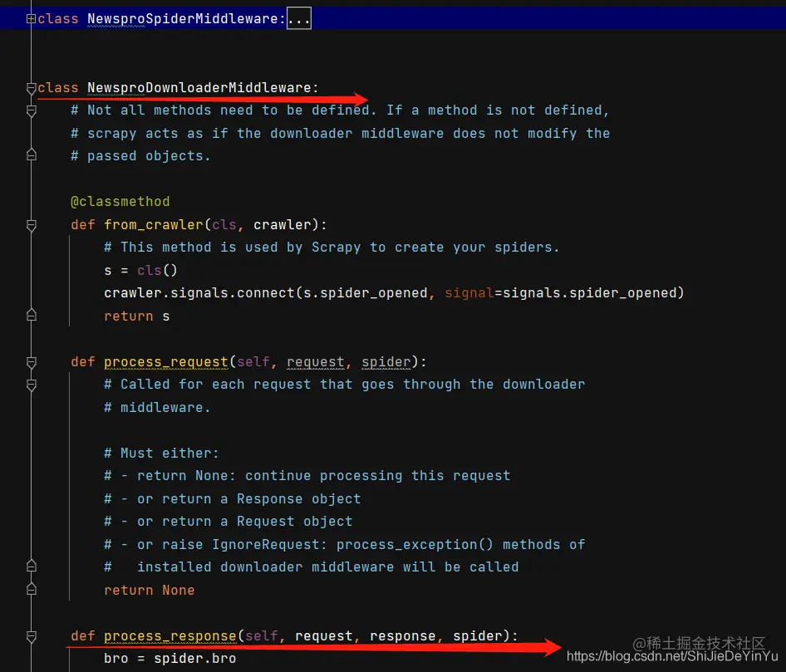Click the 'response' parameter in process_response
786x672 pixels.
402,636
